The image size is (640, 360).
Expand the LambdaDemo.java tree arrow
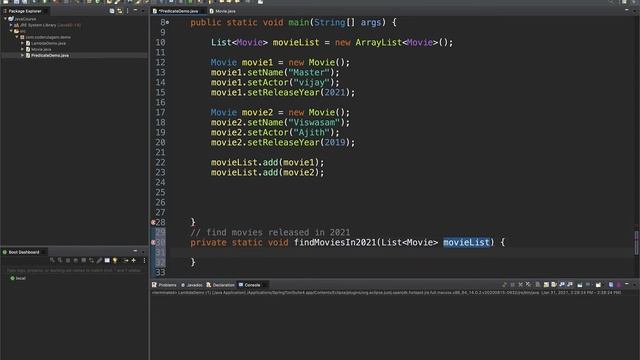coord(22,43)
